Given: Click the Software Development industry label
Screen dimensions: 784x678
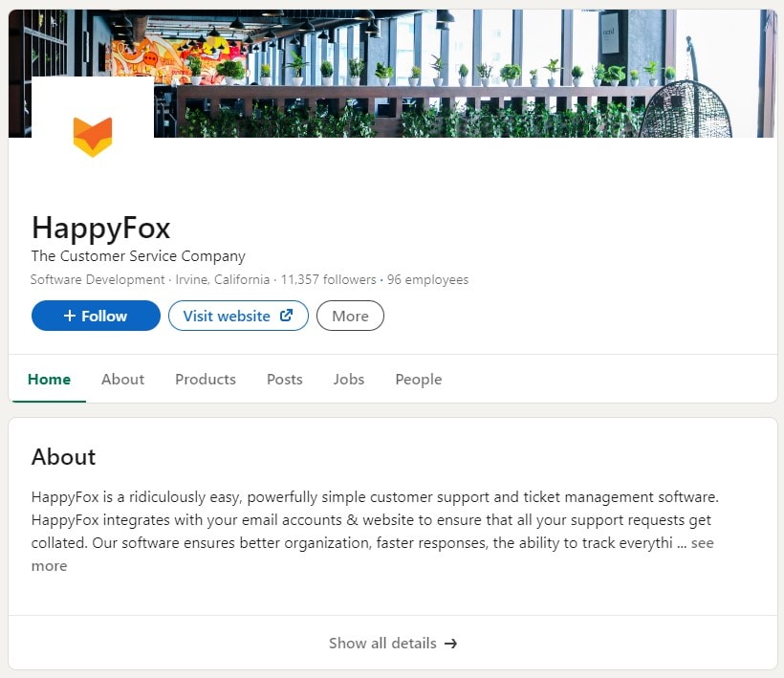Looking at the screenshot, I should pyautogui.click(x=98, y=280).
